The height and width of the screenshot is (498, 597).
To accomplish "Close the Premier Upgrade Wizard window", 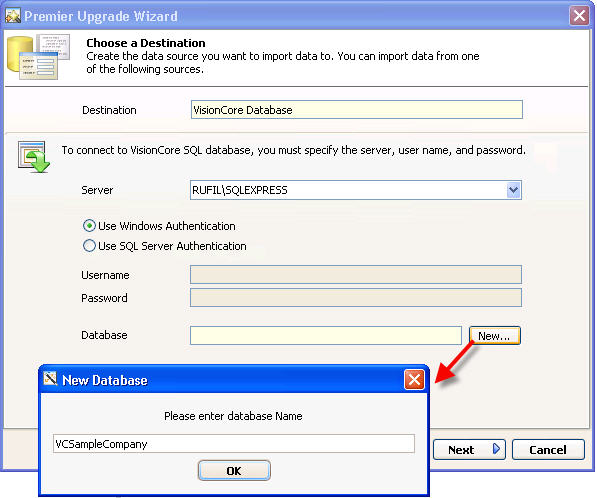I will coord(579,16).
